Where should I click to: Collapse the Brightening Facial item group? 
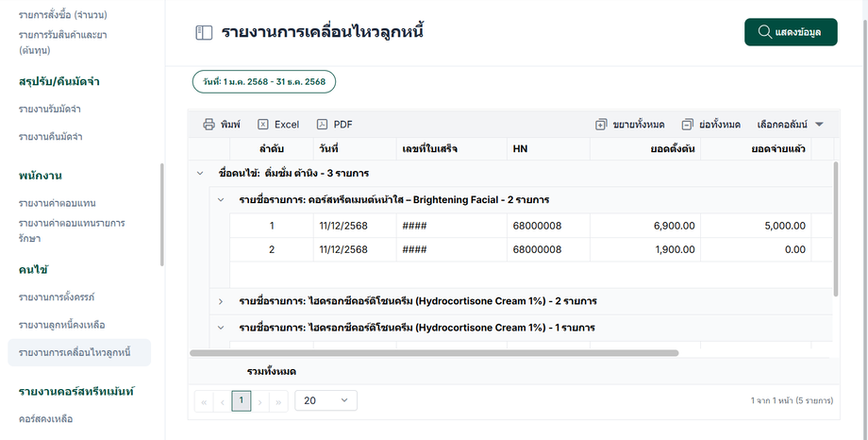pos(220,200)
